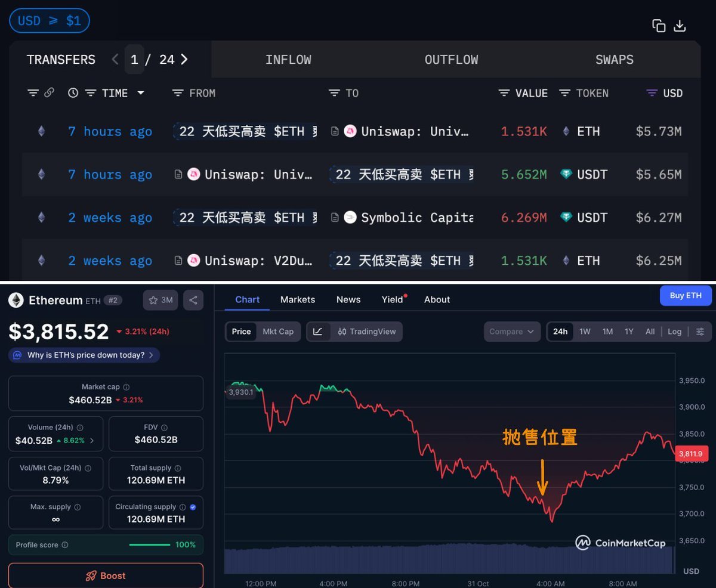Image resolution: width=716 pixels, height=588 pixels.
Task: Switch to the INFLOW tab
Action: [288, 60]
